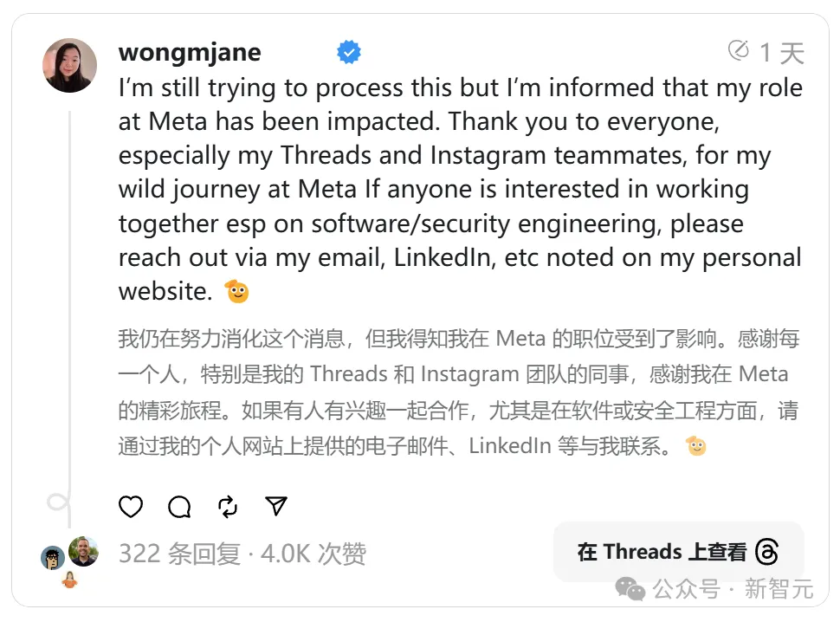Repost this thread using the arrows icon
The image size is (840, 622).
(x=228, y=507)
